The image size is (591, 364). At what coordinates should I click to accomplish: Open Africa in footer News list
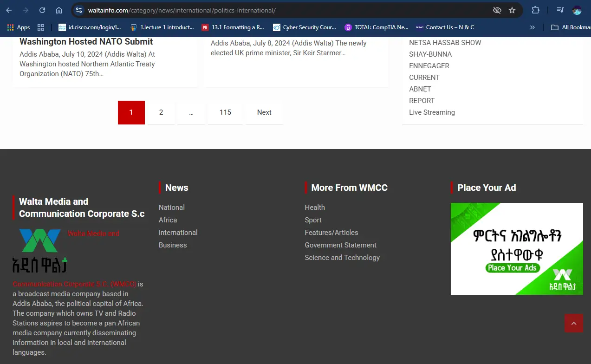(168, 220)
